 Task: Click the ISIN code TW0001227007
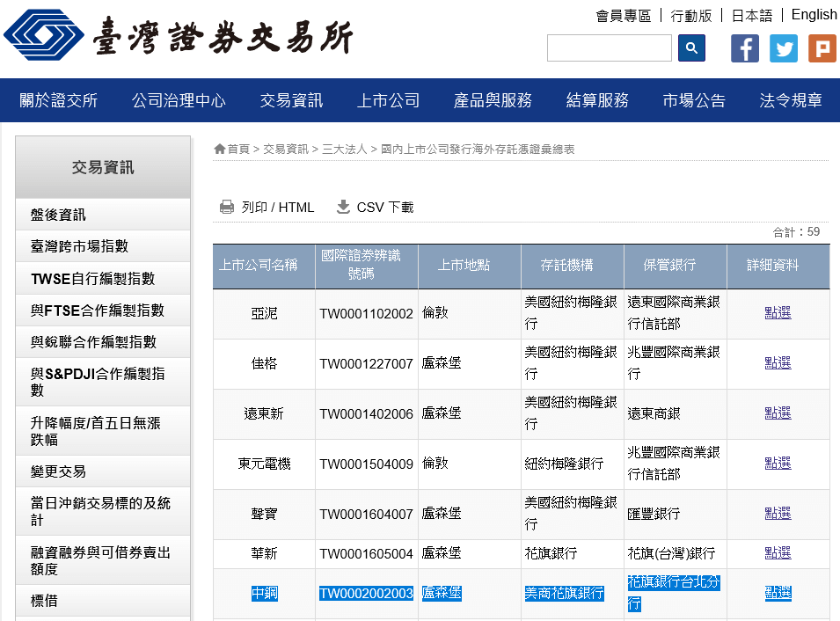click(367, 364)
